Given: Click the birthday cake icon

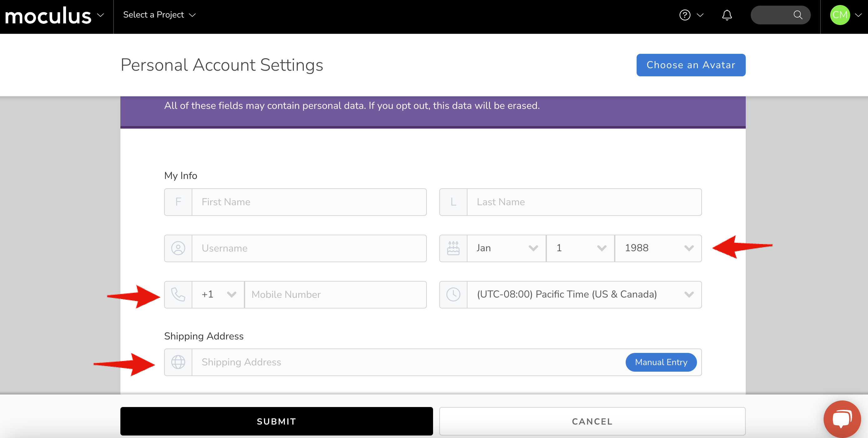Looking at the screenshot, I should [x=454, y=248].
